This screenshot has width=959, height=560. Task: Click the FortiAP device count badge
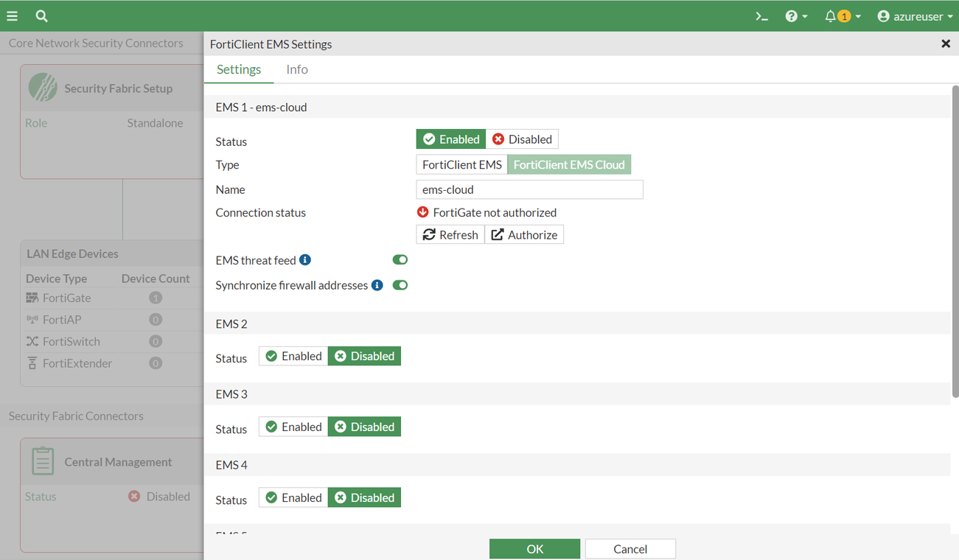pyautogui.click(x=156, y=320)
